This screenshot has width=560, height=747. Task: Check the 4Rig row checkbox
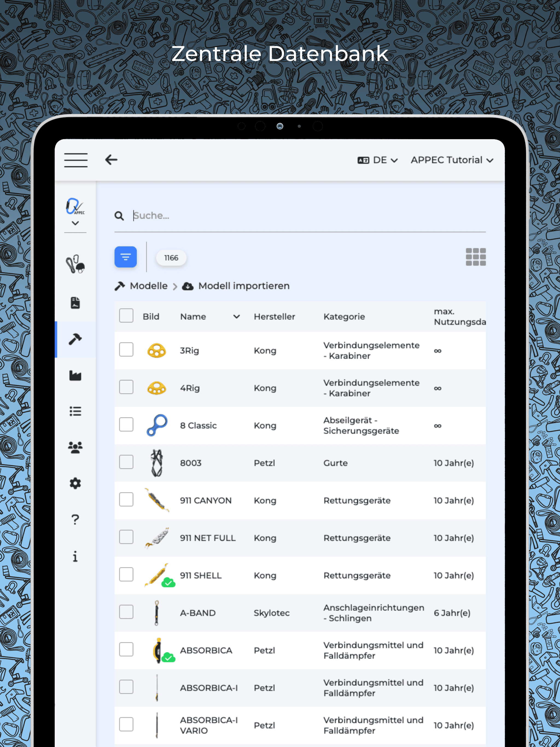[126, 387]
